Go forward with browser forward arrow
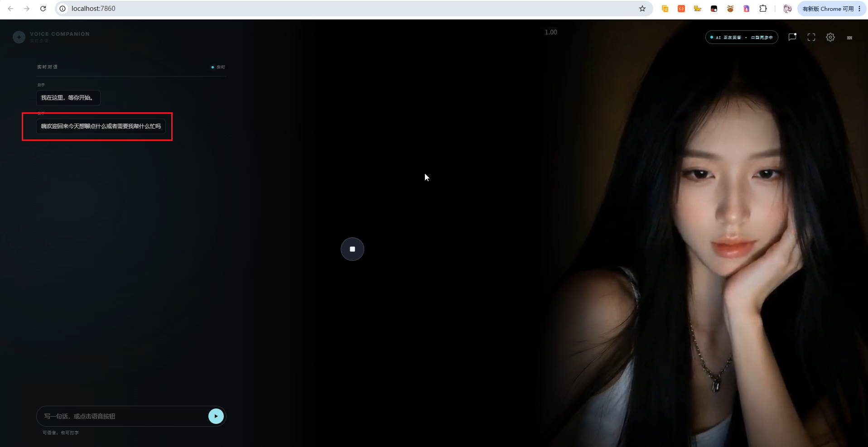868x447 pixels. click(x=27, y=9)
